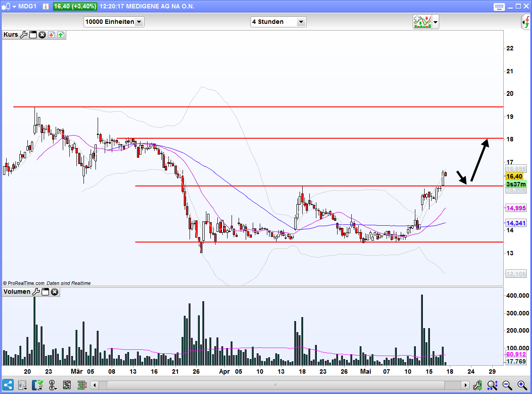This screenshot has height=394, width=532.
Task: Maximize the Volumen panel window icon
Action: 45,292
